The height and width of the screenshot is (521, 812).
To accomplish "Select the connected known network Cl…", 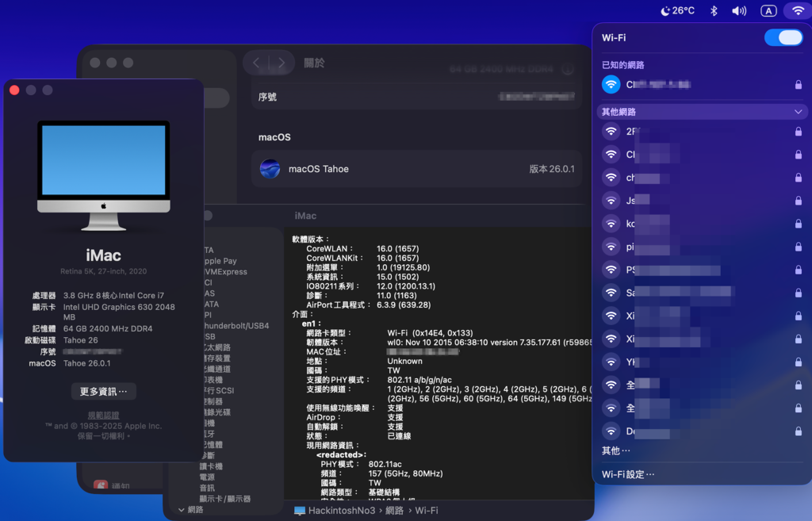I will point(702,84).
